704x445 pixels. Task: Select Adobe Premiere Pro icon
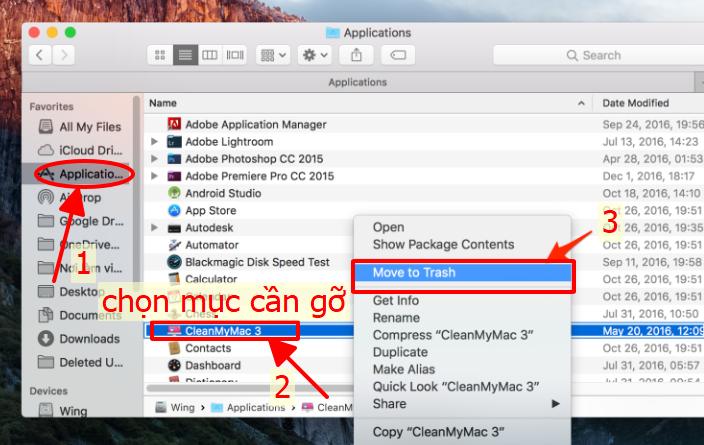(174, 176)
